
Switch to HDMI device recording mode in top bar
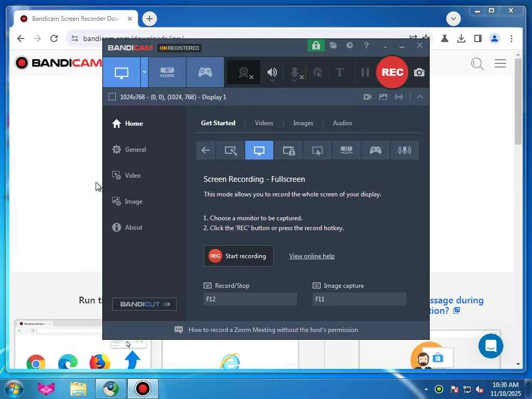click(x=167, y=72)
